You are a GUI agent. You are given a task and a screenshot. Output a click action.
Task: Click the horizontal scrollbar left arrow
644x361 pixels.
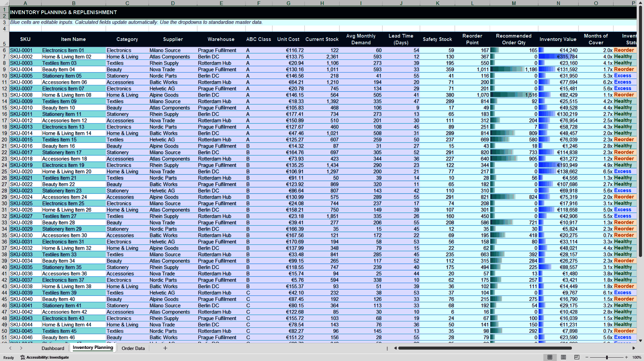point(395,348)
